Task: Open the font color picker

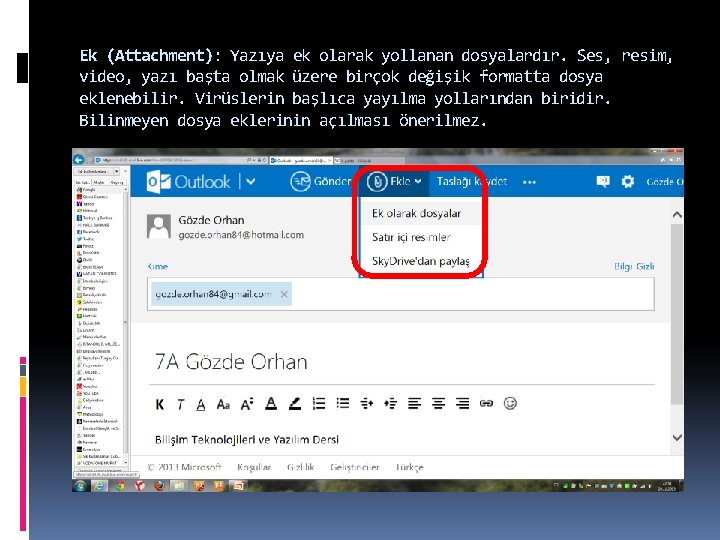Action: tap(271, 404)
